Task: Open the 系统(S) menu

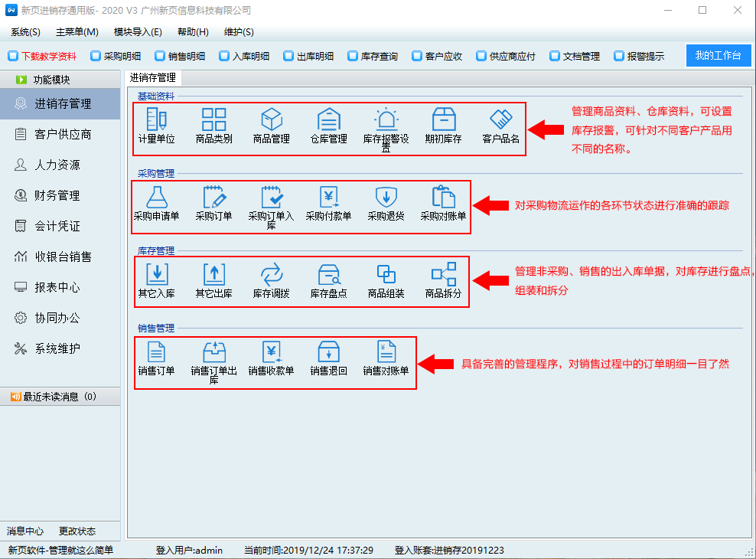Action: tap(25, 32)
